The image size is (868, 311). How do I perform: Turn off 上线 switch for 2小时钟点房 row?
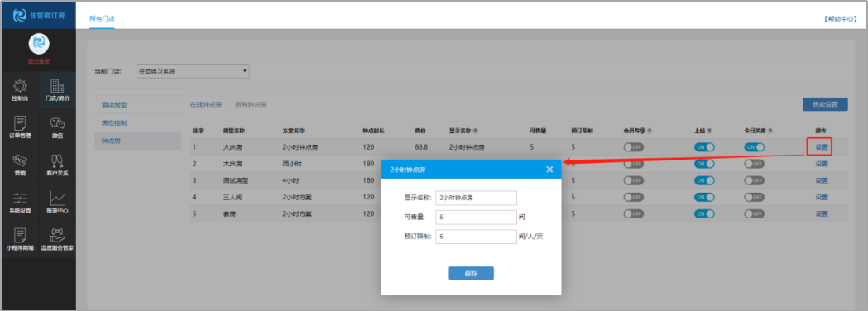[x=704, y=147]
